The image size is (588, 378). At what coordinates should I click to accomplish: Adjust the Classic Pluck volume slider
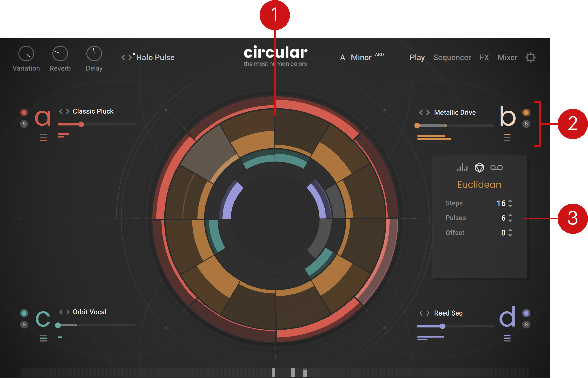(82, 124)
